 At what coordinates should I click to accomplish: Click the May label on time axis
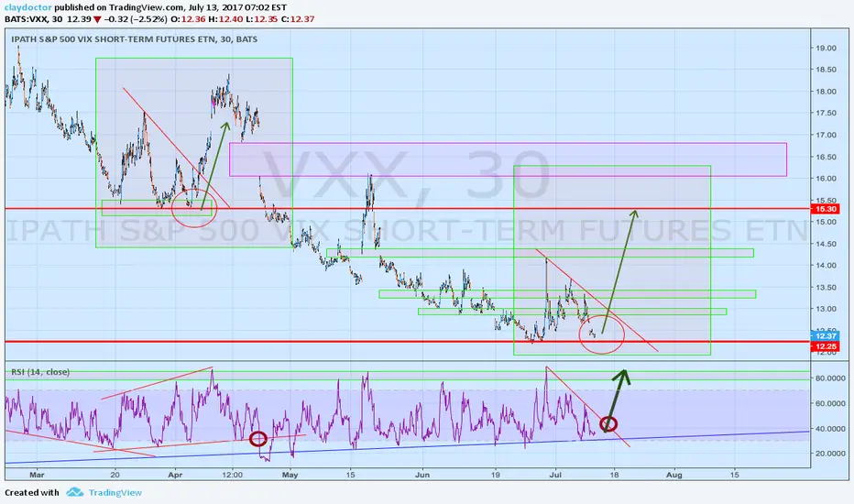click(x=290, y=475)
